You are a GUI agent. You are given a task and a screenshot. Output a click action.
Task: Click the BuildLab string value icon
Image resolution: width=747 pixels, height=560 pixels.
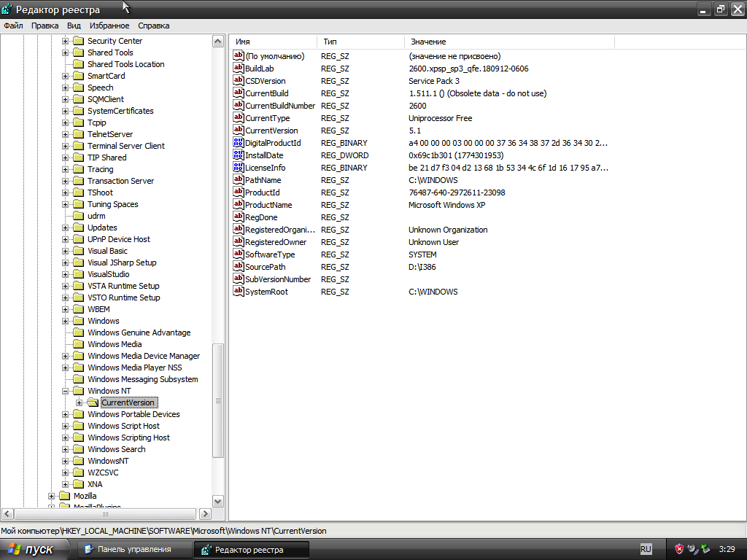[239, 68]
